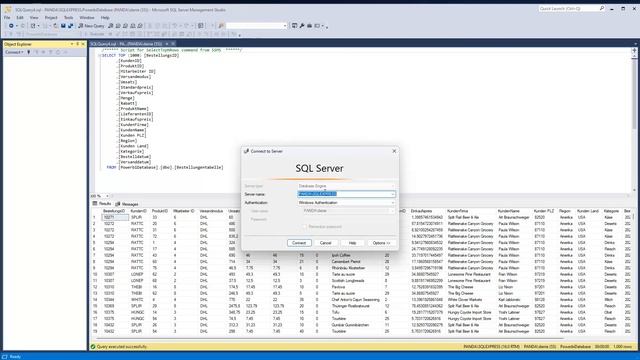
Task: Close the SQLQuery4.sql tab
Action: tap(173, 44)
